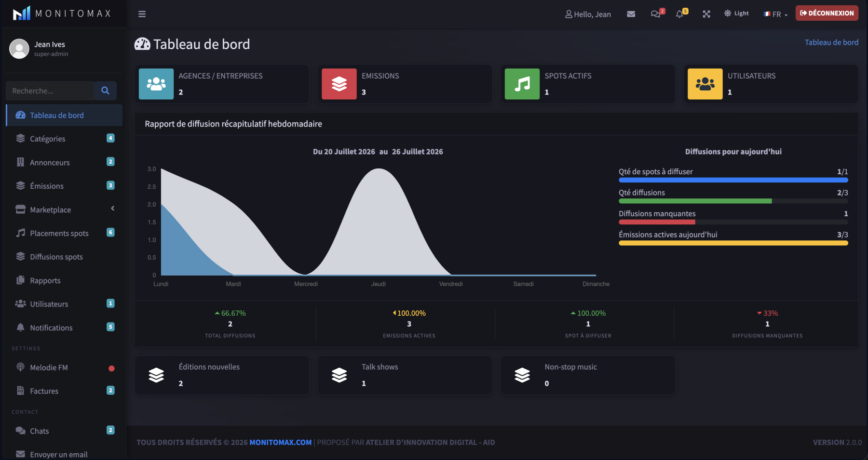Open Annonceurs in the sidebar
The height and width of the screenshot is (460, 868).
click(x=64, y=162)
